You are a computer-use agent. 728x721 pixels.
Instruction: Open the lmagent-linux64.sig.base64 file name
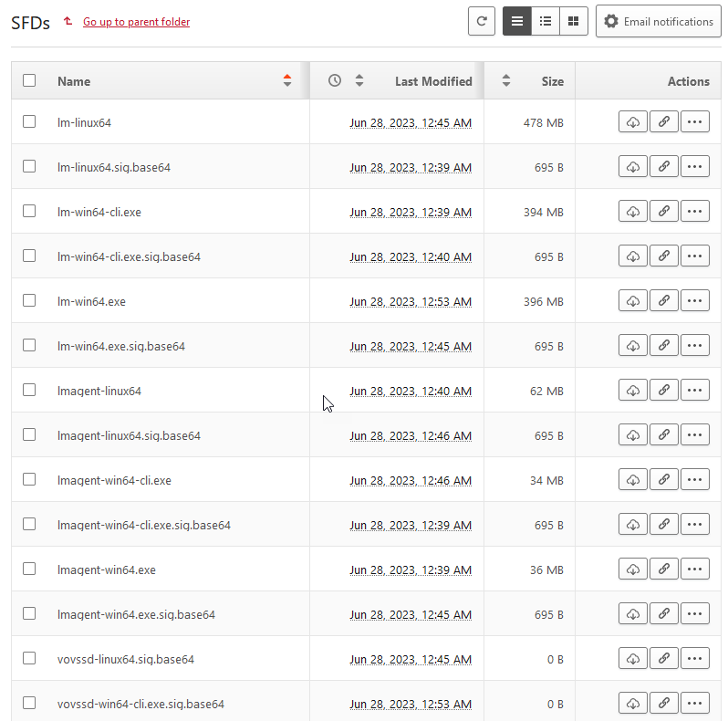tap(129, 435)
